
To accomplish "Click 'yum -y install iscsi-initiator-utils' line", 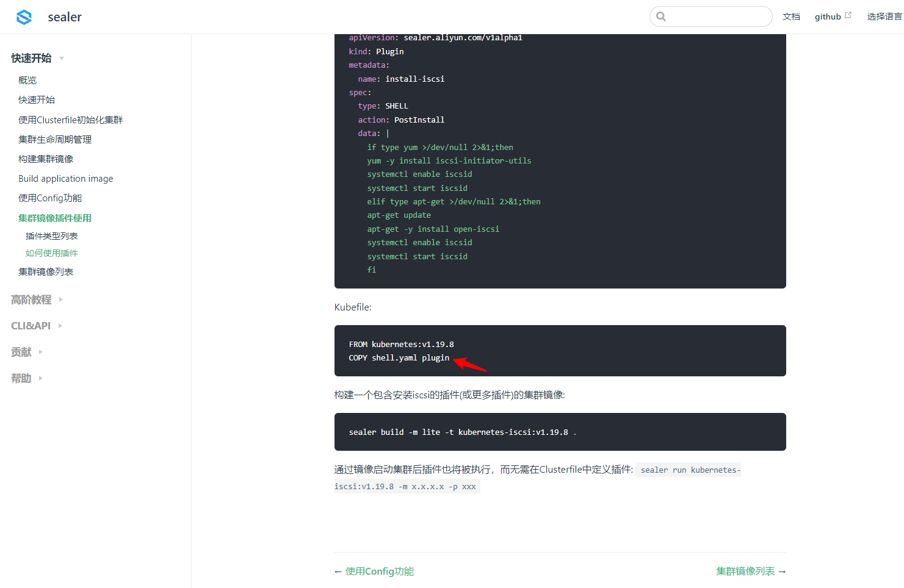I will click(x=449, y=160).
